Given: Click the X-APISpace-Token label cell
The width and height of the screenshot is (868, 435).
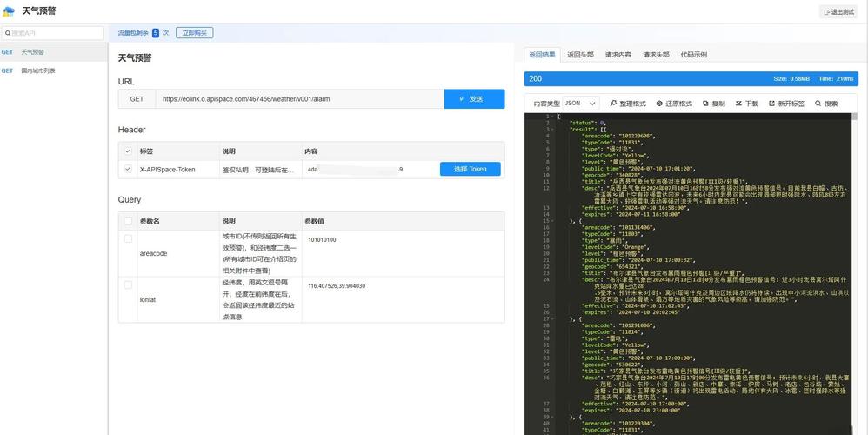Looking at the screenshot, I should click(x=167, y=170).
